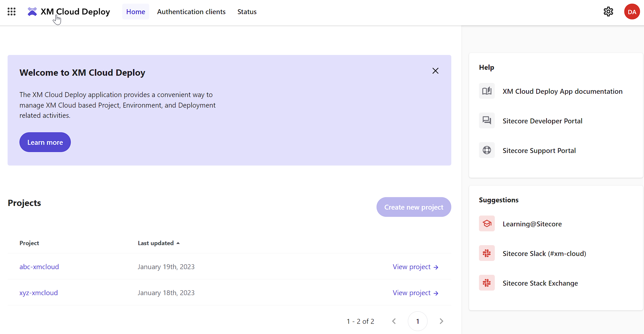Image resolution: width=644 pixels, height=334 pixels.
Task: Open Sitecore Developer Portal link
Action: click(x=542, y=121)
